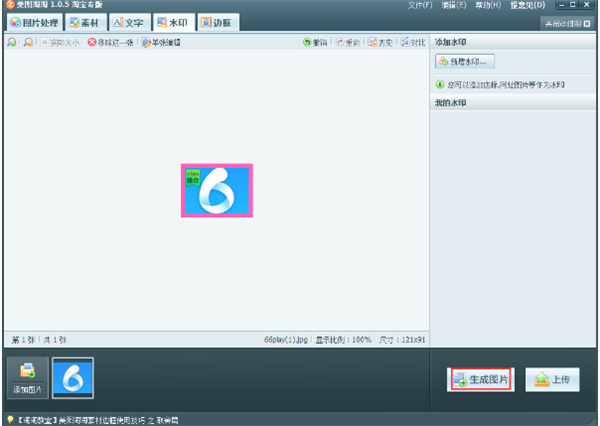Click the 新增水印 button
Viewport: 600px width, 426px height.
coord(466,62)
